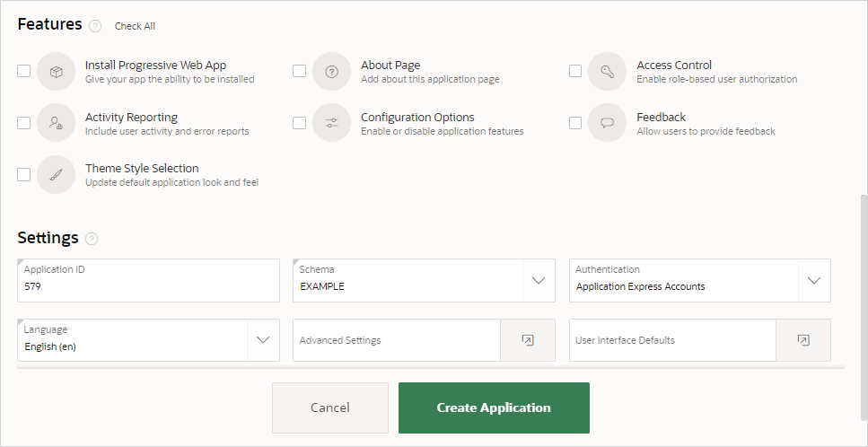This screenshot has height=447, width=868.
Task: Click the Theme Style Selection brush icon
Action: coord(56,175)
